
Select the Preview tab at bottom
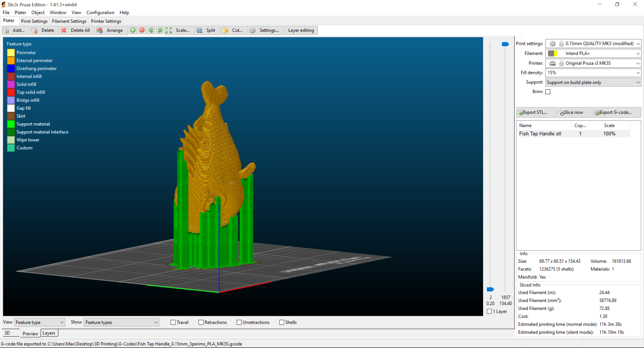click(30, 333)
